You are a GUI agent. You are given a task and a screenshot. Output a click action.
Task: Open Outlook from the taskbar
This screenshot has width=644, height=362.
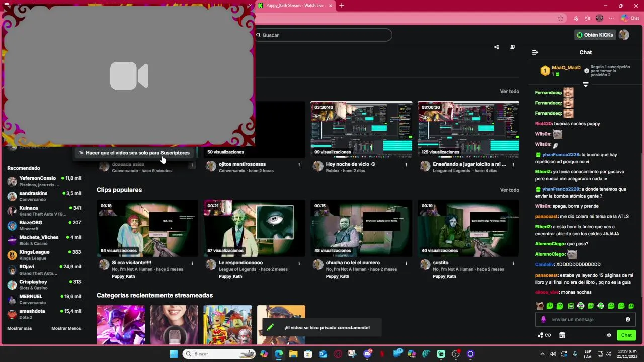323,354
